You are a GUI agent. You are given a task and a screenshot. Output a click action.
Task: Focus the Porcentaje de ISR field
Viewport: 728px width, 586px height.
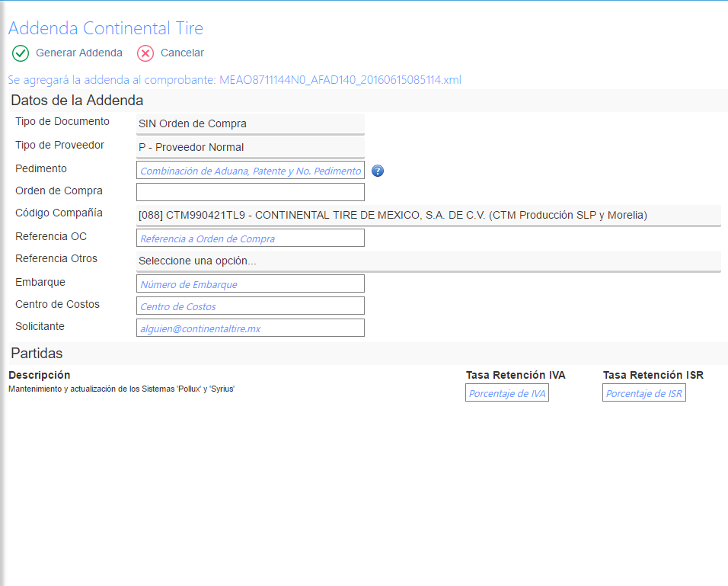point(644,392)
